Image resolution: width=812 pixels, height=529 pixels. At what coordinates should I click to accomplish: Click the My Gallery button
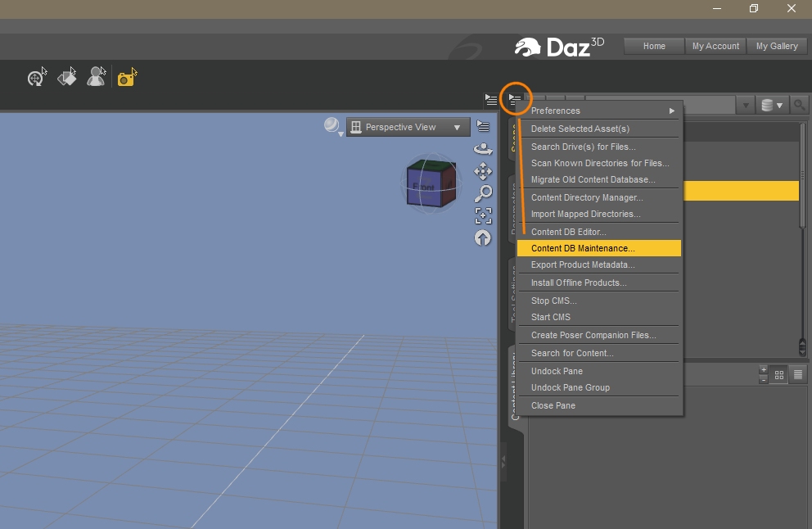[777, 46]
